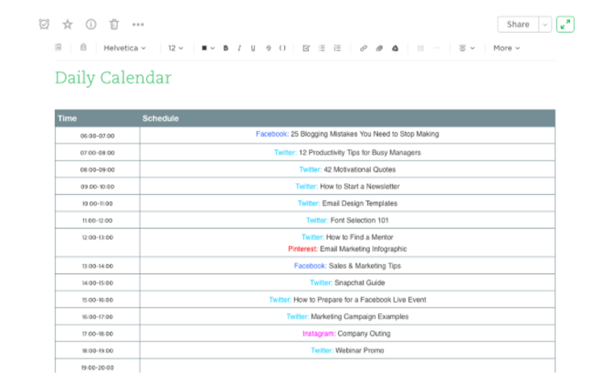Toggle bold formatting
This screenshot has height=389, width=602.
click(x=226, y=48)
